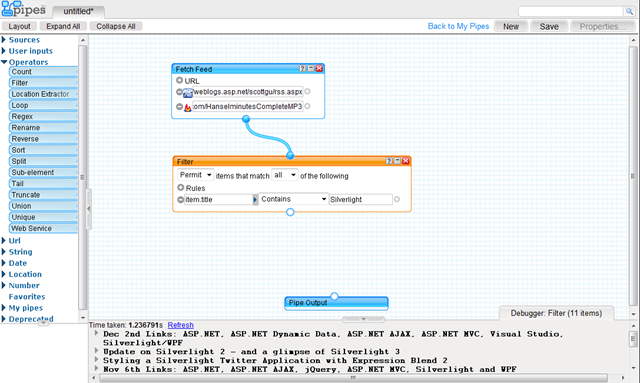Click the search magnifier icon
The image size is (640, 383).
(x=629, y=11)
